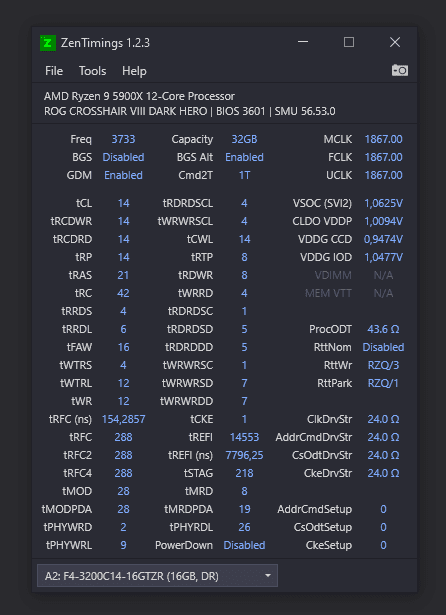Click the processor name text line

(139, 96)
